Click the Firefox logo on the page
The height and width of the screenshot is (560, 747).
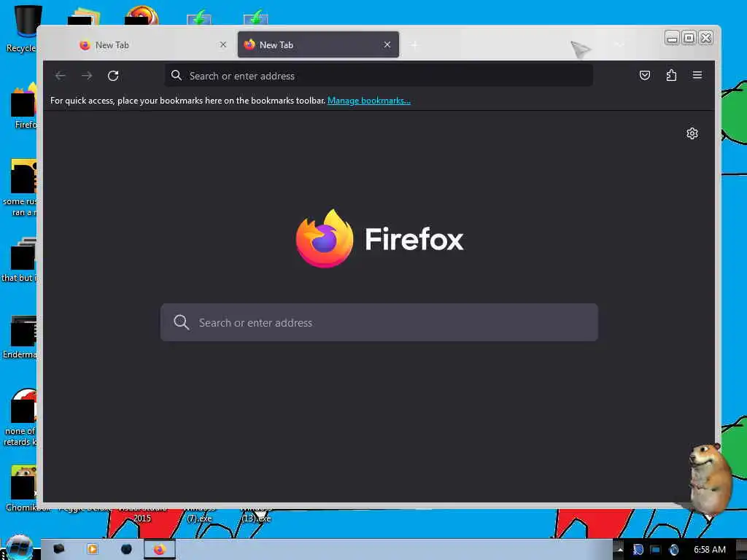pyautogui.click(x=325, y=238)
